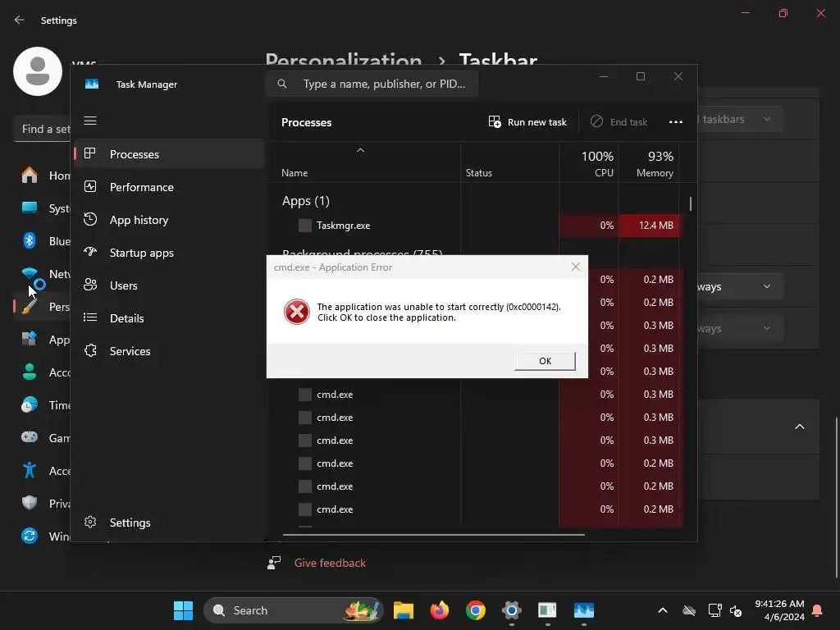Switch to Users page

(x=169, y=285)
